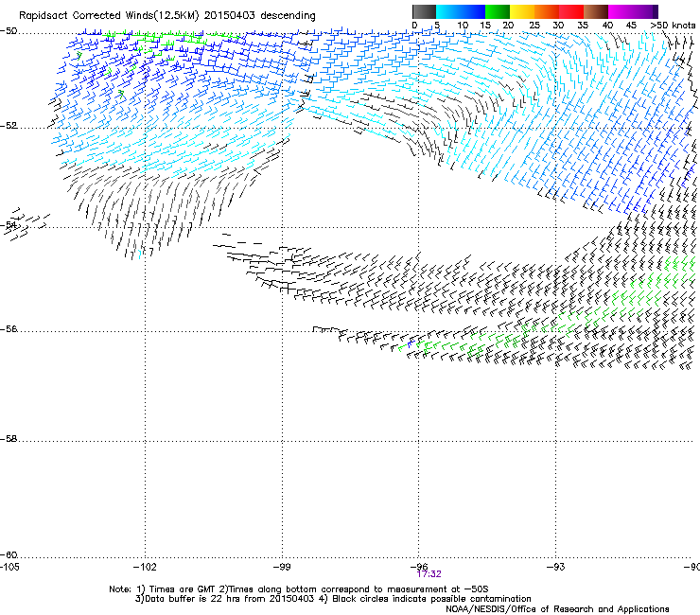Click the '45' legend scale label
This screenshot has height=615, width=700.
coord(631,26)
